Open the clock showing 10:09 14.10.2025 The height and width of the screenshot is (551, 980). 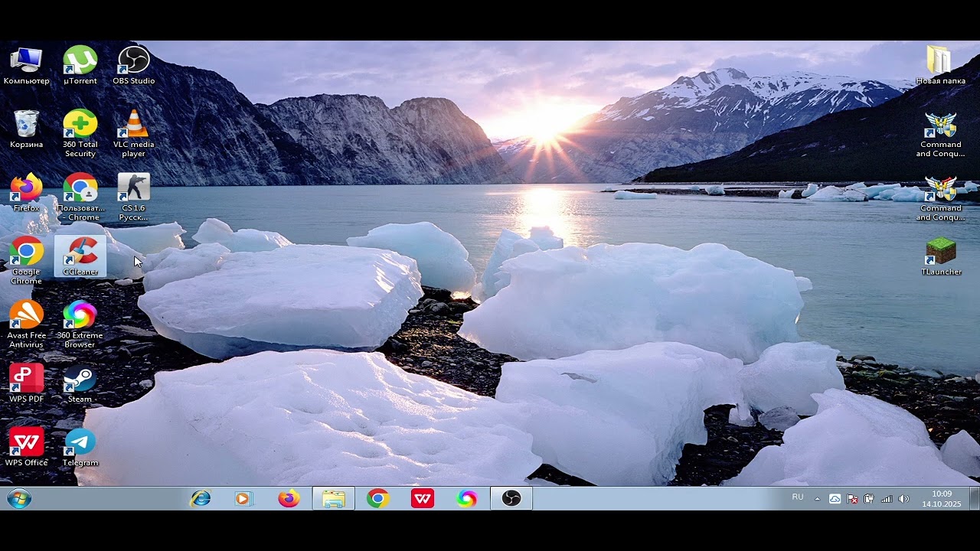[942, 499]
